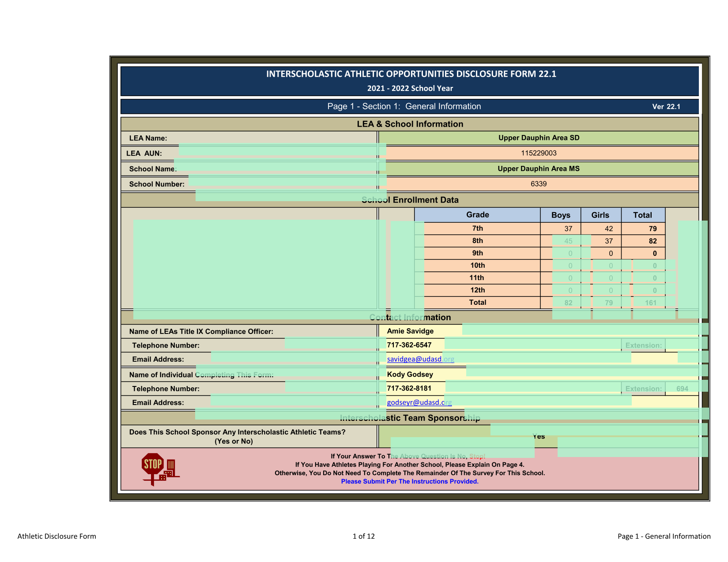Click the Disclosure Form 22.1 title

click(x=411, y=74)
